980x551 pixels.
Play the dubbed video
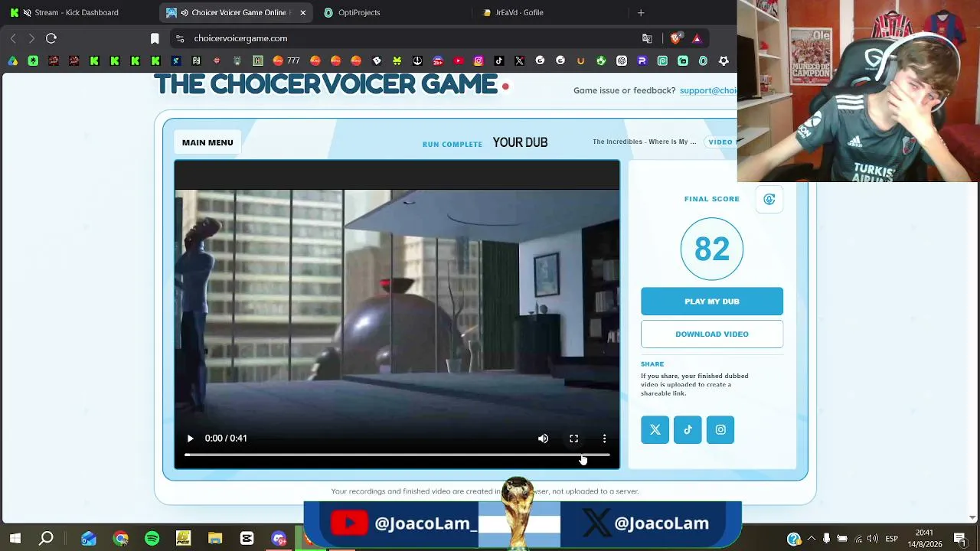(191, 439)
